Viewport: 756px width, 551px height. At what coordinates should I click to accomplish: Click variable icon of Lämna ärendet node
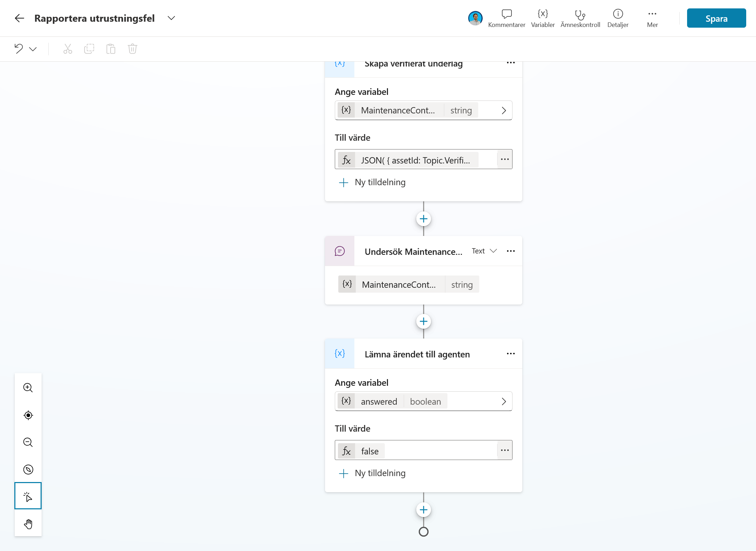(x=340, y=354)
